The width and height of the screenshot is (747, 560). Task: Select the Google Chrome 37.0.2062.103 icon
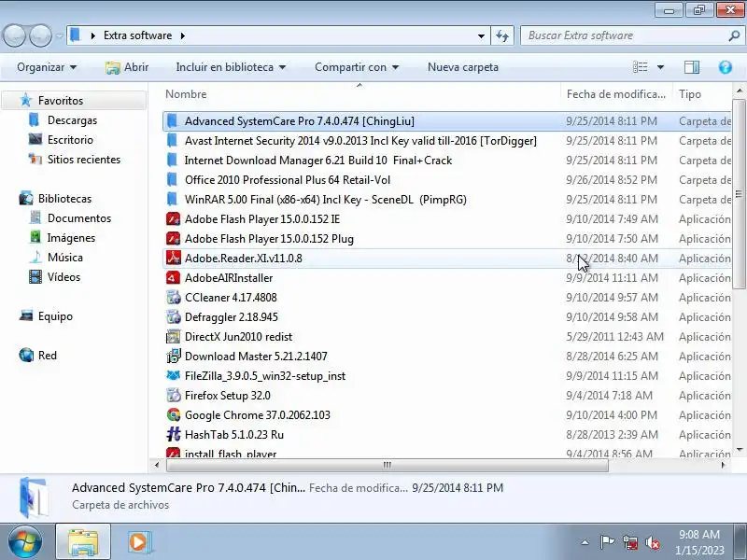pos(173,414)
